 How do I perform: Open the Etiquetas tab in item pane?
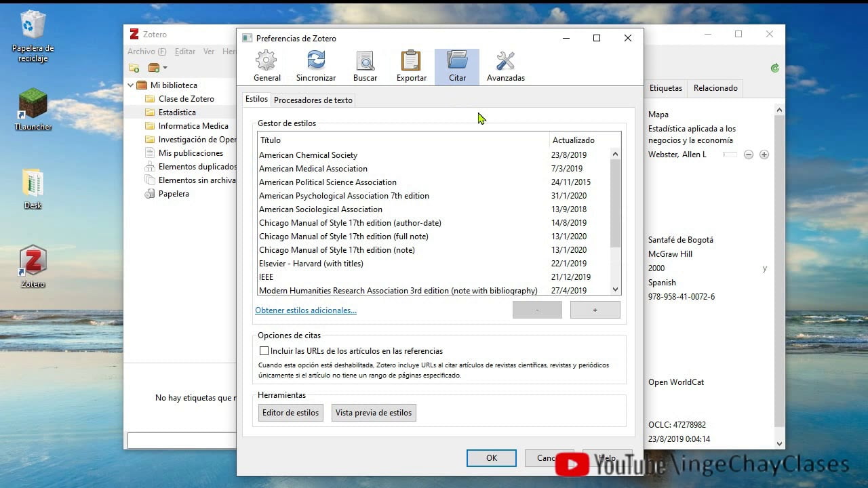pyautogui.click(x=666, y=88)
